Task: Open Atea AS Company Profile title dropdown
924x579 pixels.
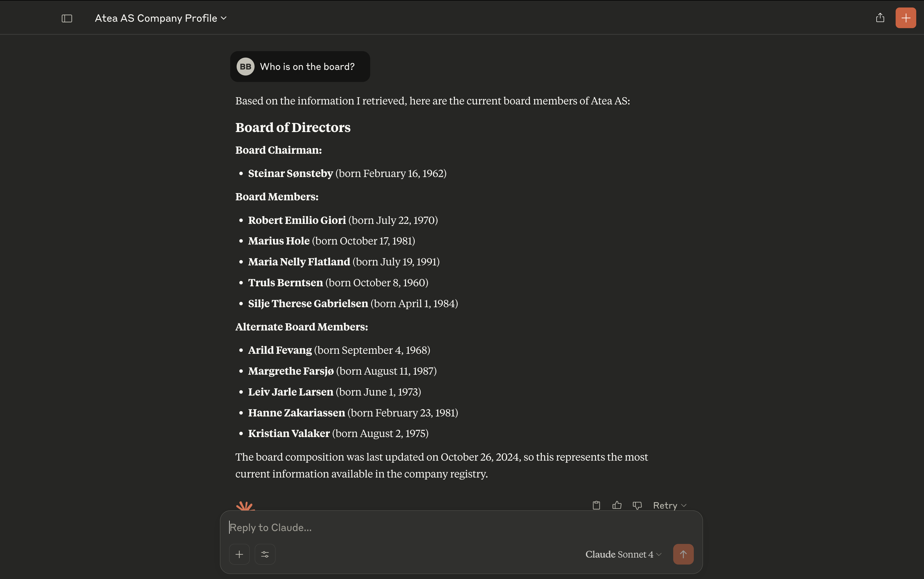Action: [x=160, y=18]
